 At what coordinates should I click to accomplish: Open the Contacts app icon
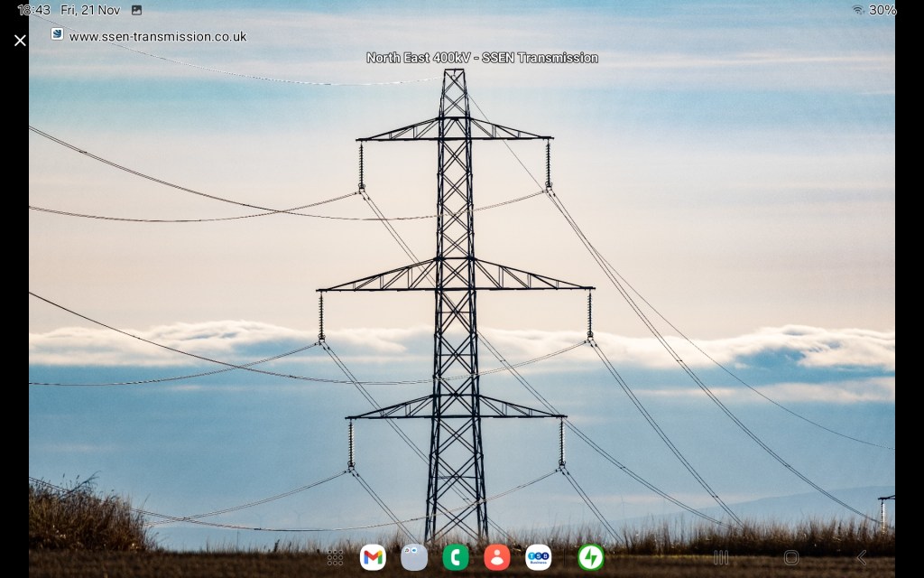pyautogui.click(x=497, y=557)
